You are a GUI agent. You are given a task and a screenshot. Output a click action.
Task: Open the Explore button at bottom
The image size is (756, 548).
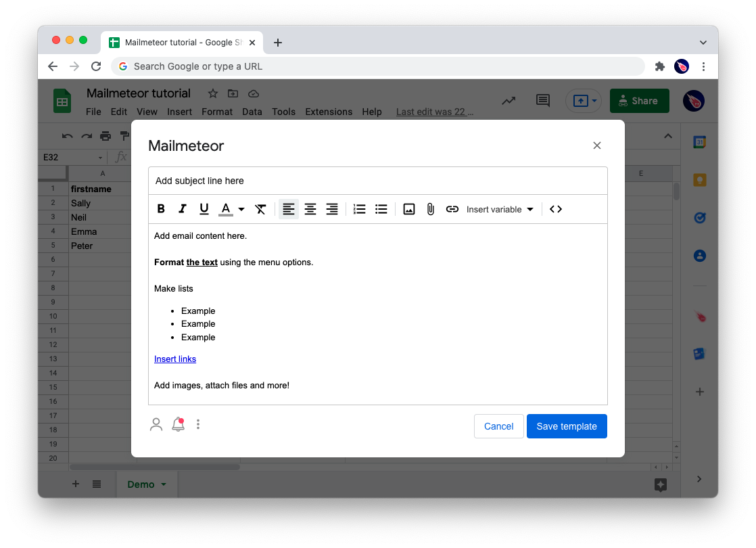pos(661,485)
